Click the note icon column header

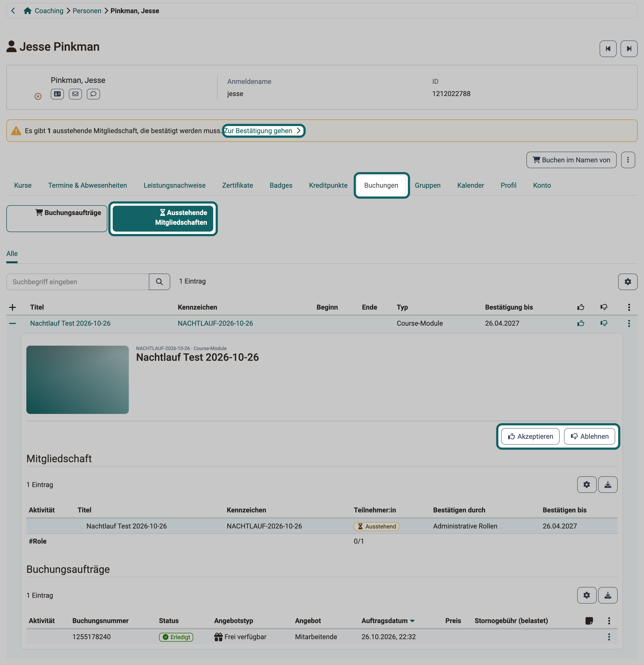(x=589, y=621)
